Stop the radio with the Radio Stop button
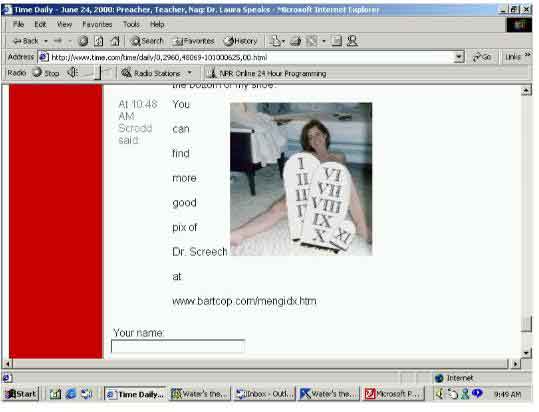Viewport: 539px width, 412px height. coord(46,73)
